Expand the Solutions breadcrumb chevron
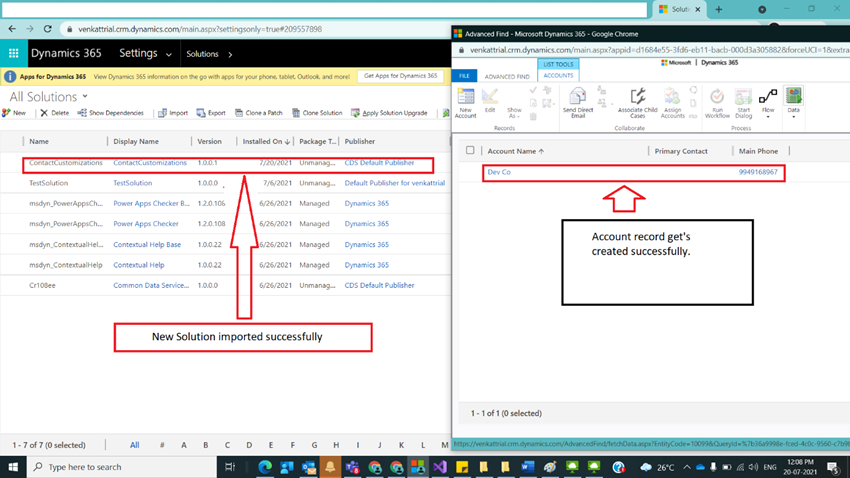The width and height of the screenshot is (850, 478). (x=230, y=54)
